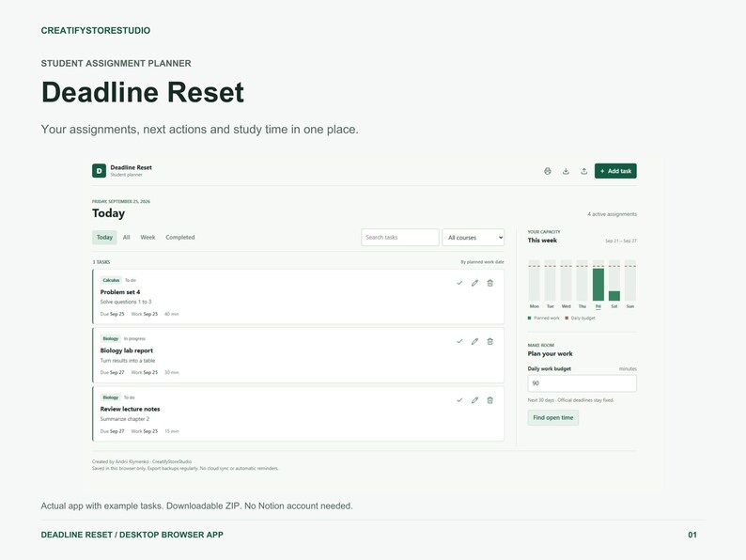Image resolution: width=746 pixels, height=560 pixels.
Task: Edit the Problem set 4 task
Action: (474, 283)
